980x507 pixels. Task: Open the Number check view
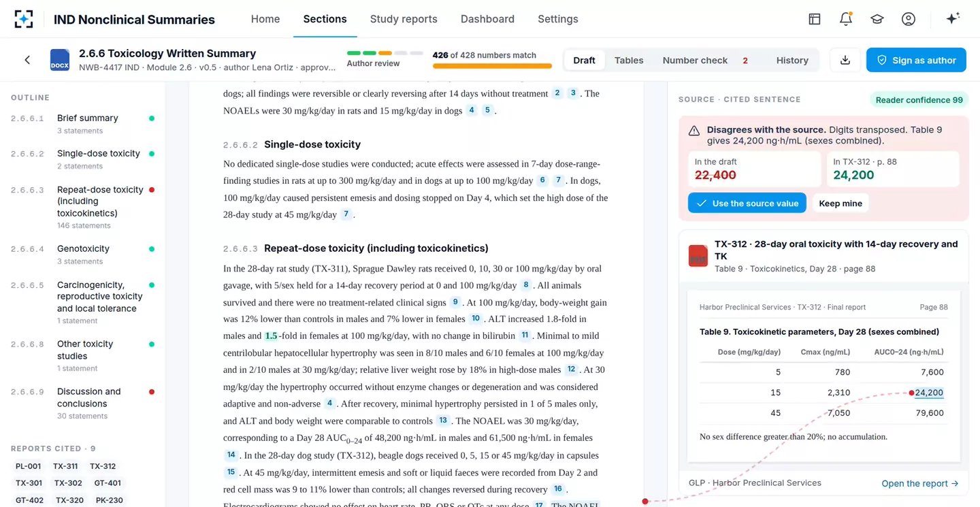pos(705,60)
